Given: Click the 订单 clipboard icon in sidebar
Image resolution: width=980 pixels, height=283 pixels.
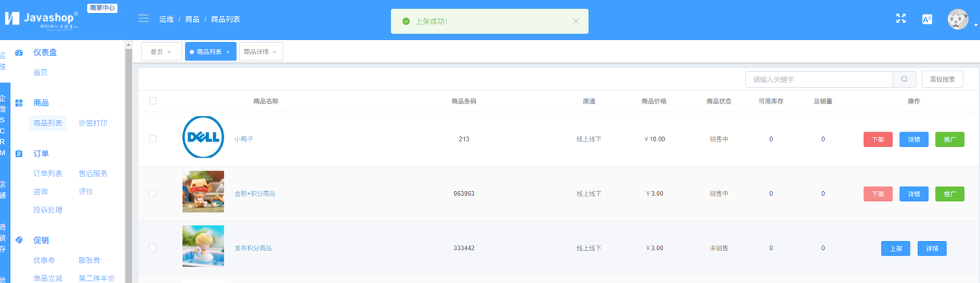Looking at the screenshot, I should point(19,154).
